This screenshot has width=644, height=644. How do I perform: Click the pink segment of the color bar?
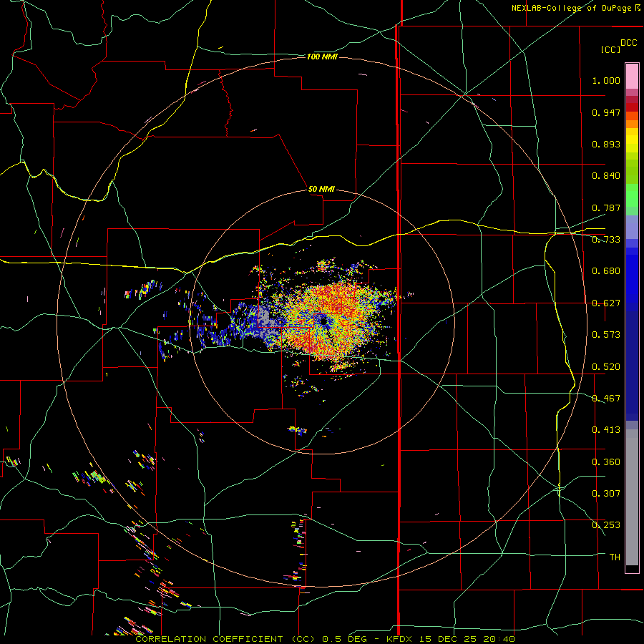(x=632, y=76)
